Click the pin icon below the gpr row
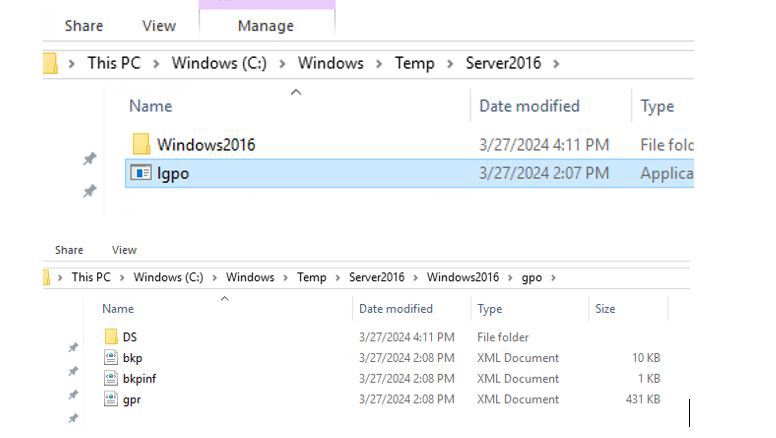The width and height of the screenshot is (776, 438). pyautogui.click(x=73, y=419)
